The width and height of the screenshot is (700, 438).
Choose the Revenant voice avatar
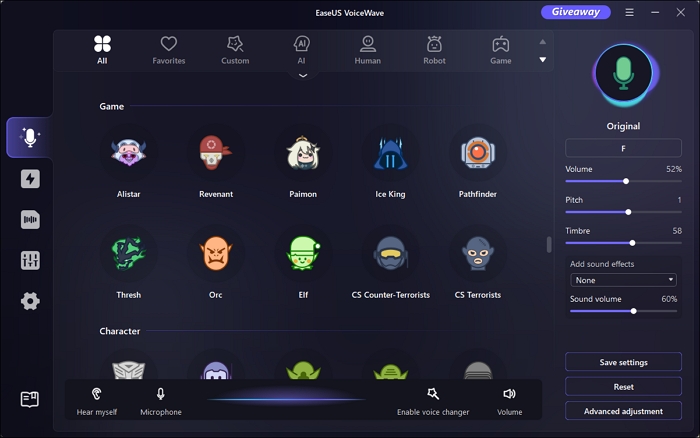[216, 154]
